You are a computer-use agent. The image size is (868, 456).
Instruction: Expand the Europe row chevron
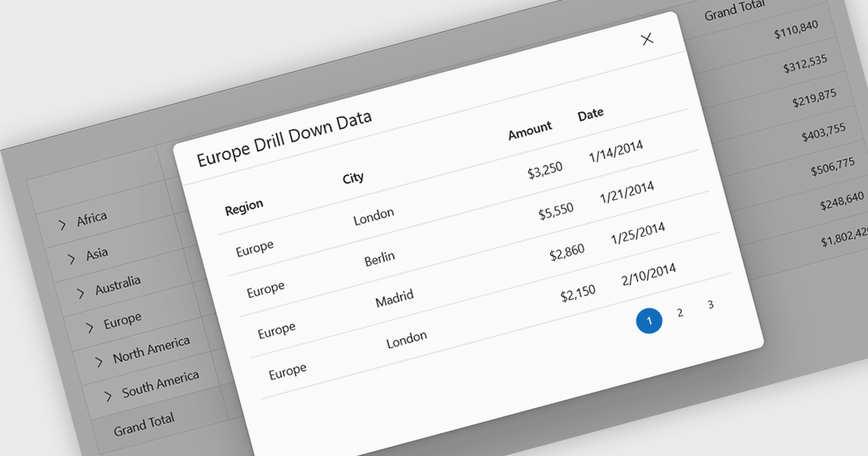click(90, 327)
